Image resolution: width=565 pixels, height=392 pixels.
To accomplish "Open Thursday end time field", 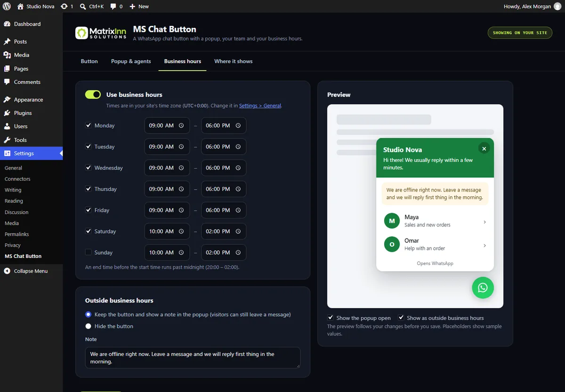I will pyautogui.click(x=224, y=189).
